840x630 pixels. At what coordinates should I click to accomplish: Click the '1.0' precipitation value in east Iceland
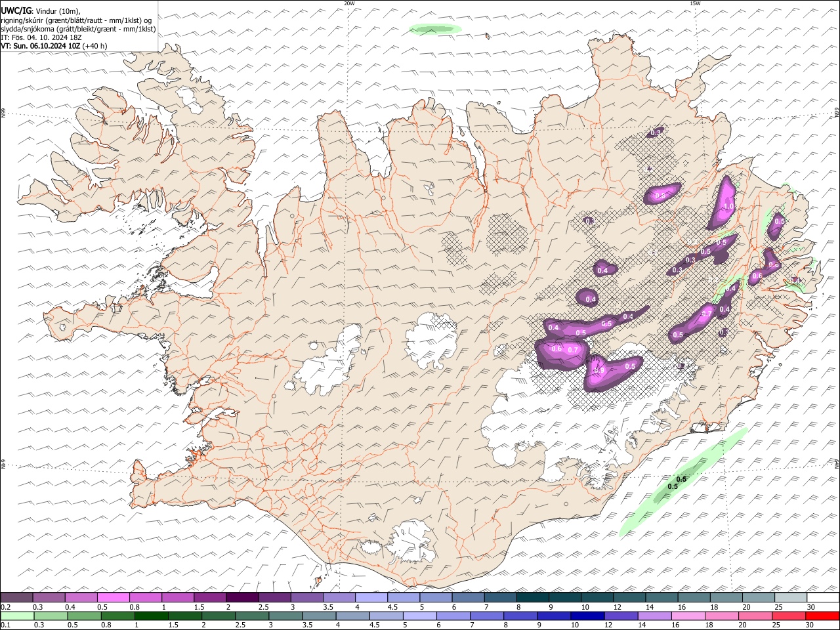pyautogui.click(x=728, y=206)
